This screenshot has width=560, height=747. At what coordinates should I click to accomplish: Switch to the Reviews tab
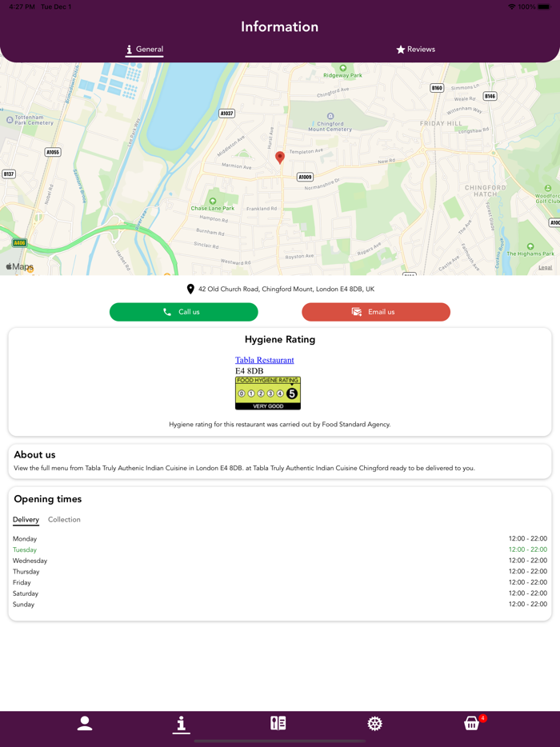(x=415, y=49)
